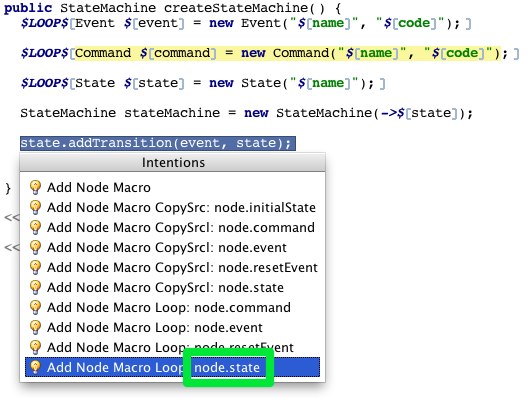Choose Add Node Macro Loop: node.event
This screenshot has width=531, height=398.
pyautogui.click(x=172, y=327)
